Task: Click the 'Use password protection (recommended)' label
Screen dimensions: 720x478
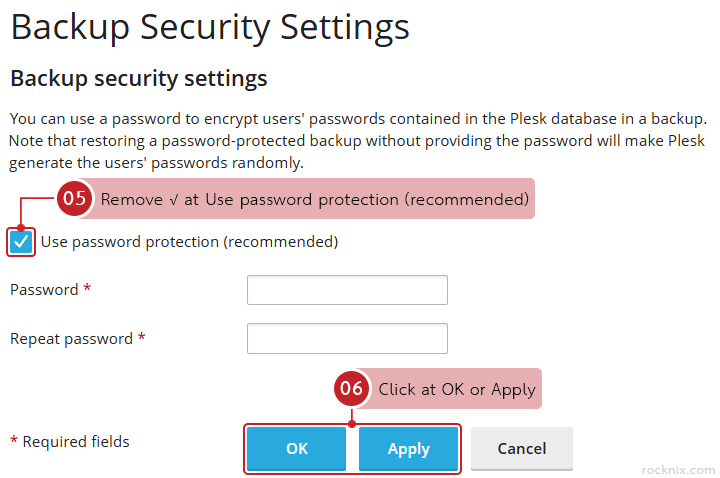Action: tap(189, 242)
